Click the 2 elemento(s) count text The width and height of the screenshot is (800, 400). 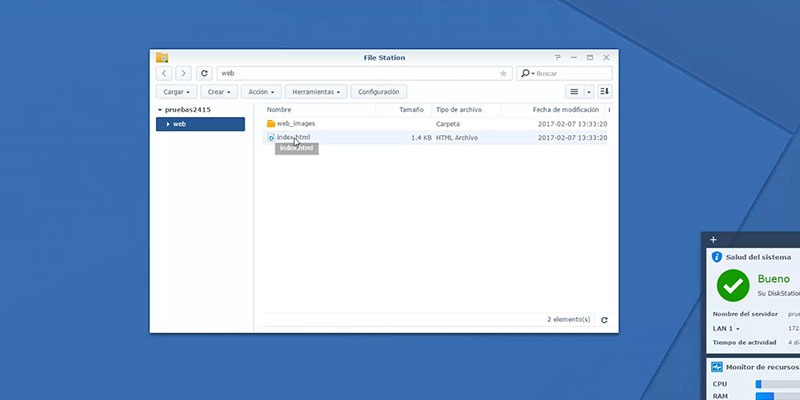pyautogui.click(x=568, y=319)
